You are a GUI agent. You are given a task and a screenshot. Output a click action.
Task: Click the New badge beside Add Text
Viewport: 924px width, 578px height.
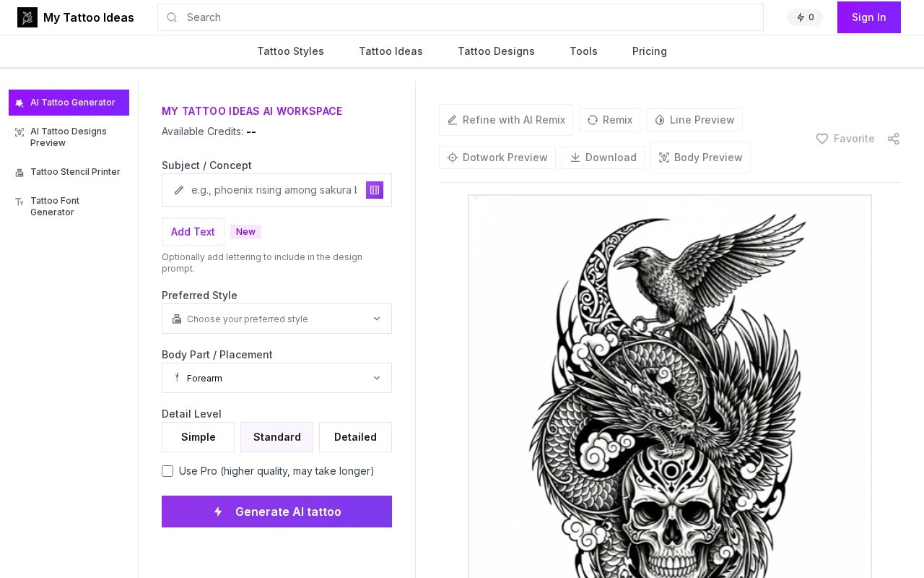point(245,232)
